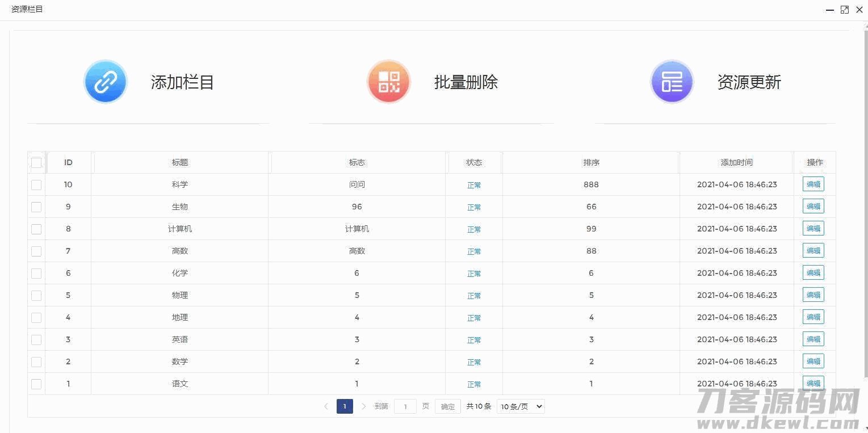Click the 正常 status of 生物 row
This screenshot has width=868, height=433.
(x=474, y=207)
